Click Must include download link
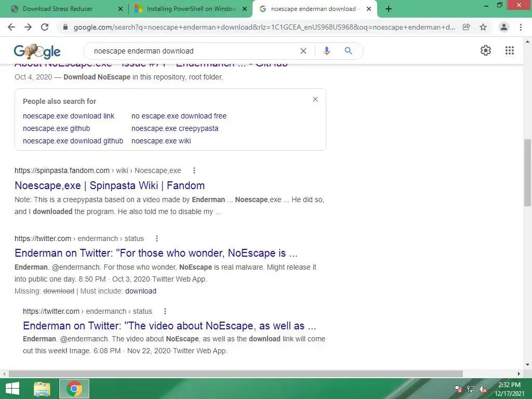The width and height of the screenshot is (532, 399). 141,291
